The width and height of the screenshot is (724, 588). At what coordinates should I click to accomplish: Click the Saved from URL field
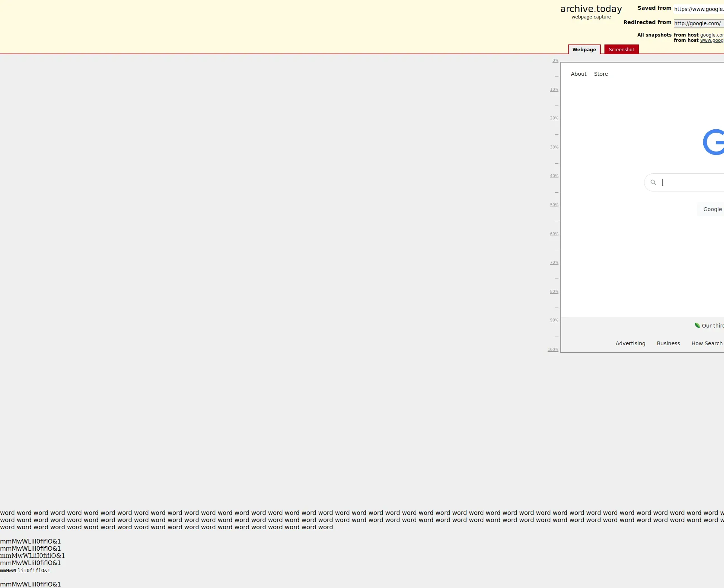(699, 9)
